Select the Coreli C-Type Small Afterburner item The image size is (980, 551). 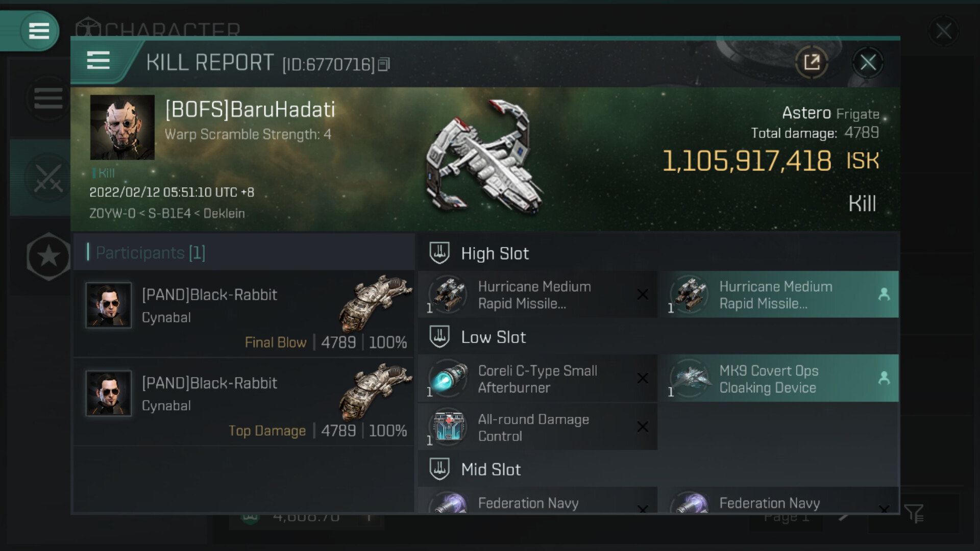point(537,378)
